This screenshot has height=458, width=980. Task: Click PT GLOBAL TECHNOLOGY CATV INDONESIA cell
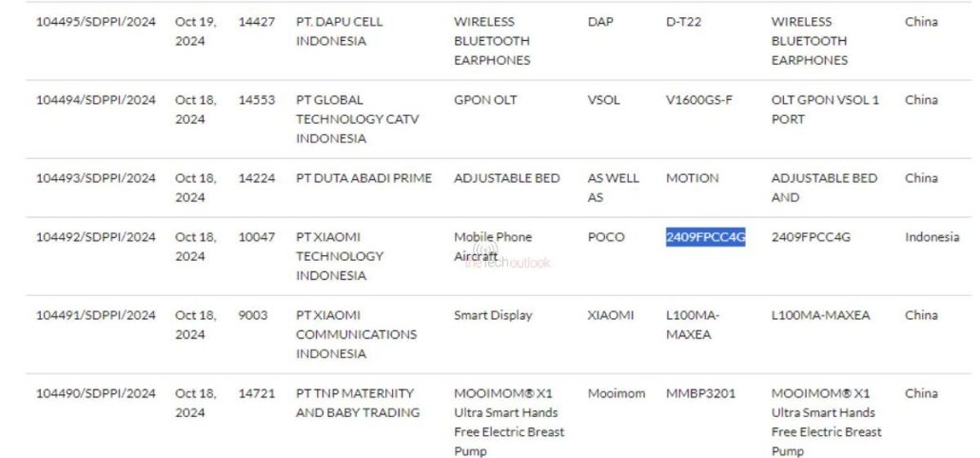tap(357, 119)
